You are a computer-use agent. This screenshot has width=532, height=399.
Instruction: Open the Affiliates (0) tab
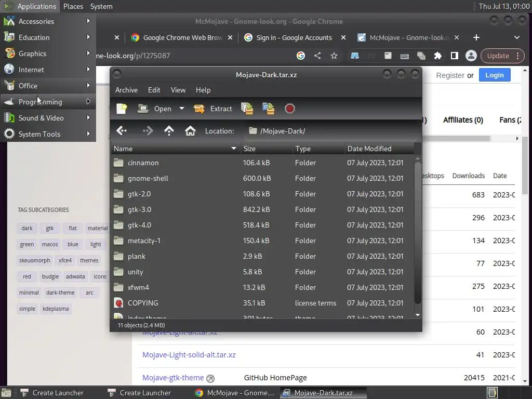tap(463, 120)
